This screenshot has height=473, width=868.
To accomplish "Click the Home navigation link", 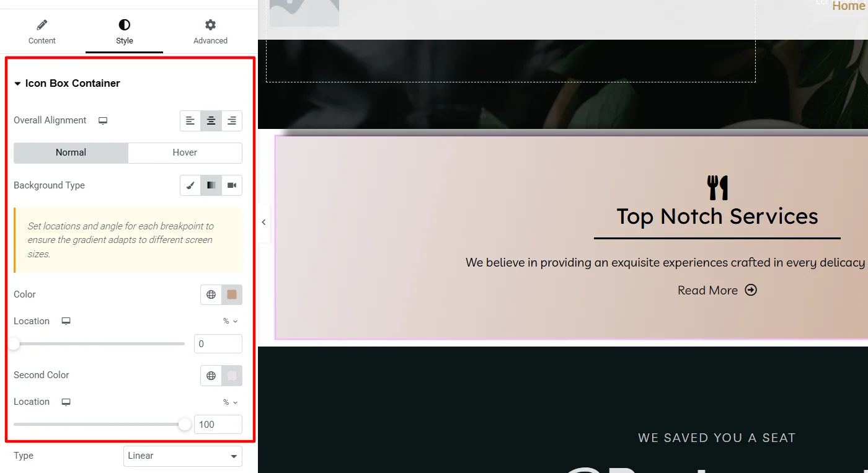I will (x=848, y=6).
